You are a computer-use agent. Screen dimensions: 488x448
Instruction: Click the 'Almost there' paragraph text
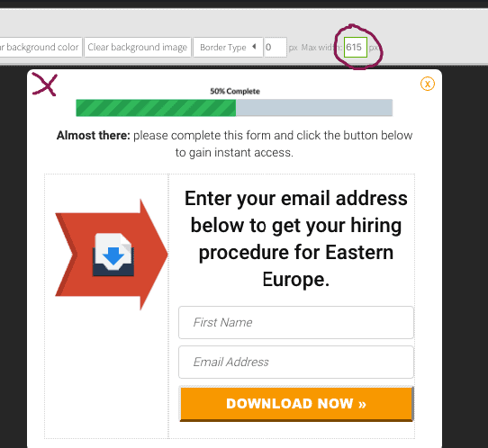(234, 144)
